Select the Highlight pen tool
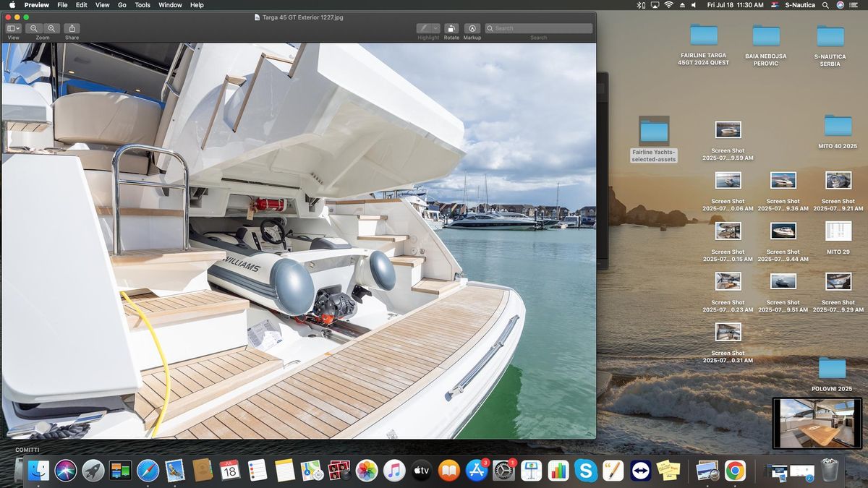 (425, 28)
